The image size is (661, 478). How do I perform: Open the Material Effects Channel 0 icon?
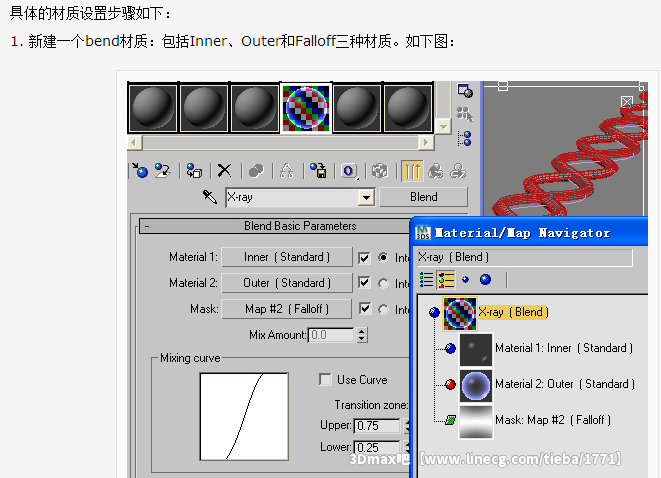pos(349,171)
